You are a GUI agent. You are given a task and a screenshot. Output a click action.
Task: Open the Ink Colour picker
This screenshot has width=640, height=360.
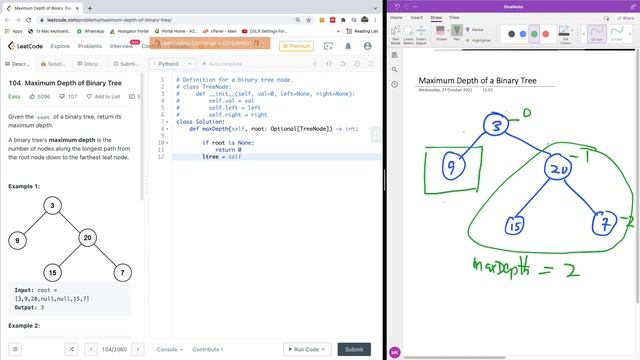pos(565,34)
